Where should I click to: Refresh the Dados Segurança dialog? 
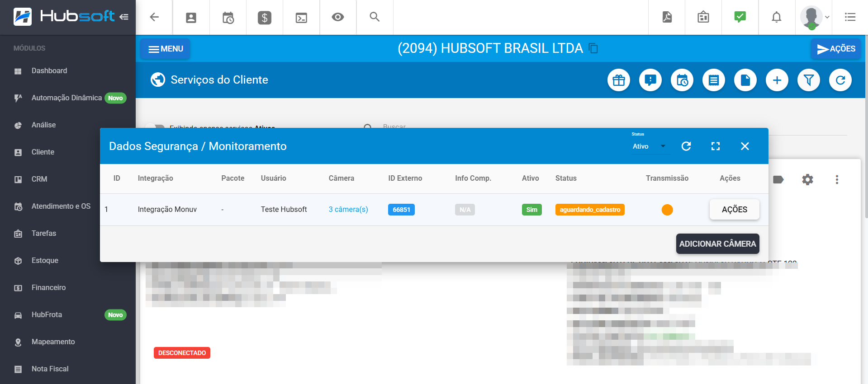point(686,146)
